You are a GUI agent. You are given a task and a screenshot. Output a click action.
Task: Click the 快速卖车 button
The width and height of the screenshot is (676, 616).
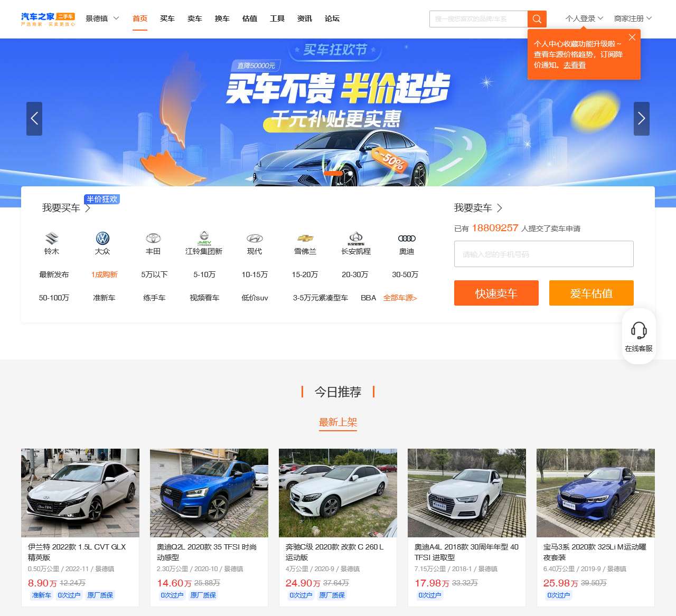tap(496, 293)
